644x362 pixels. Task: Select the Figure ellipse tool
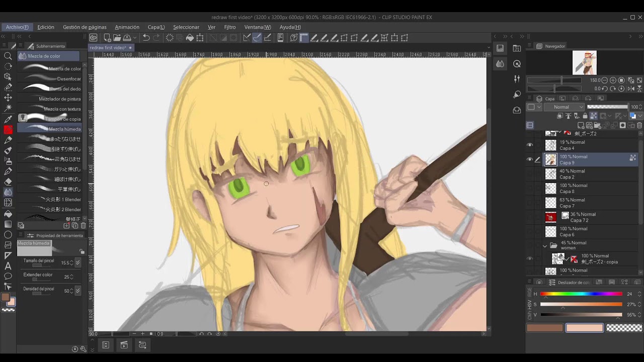point(8,235)
